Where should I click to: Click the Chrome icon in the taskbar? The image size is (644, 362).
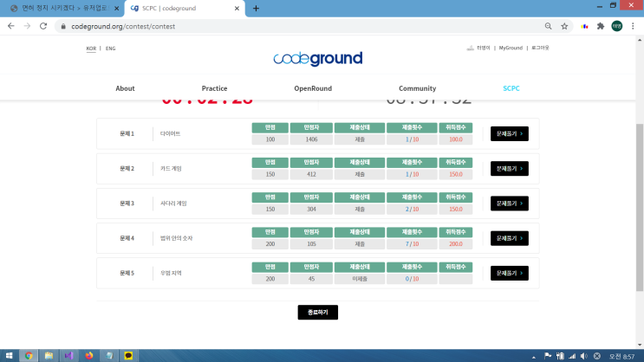point(29,355)
